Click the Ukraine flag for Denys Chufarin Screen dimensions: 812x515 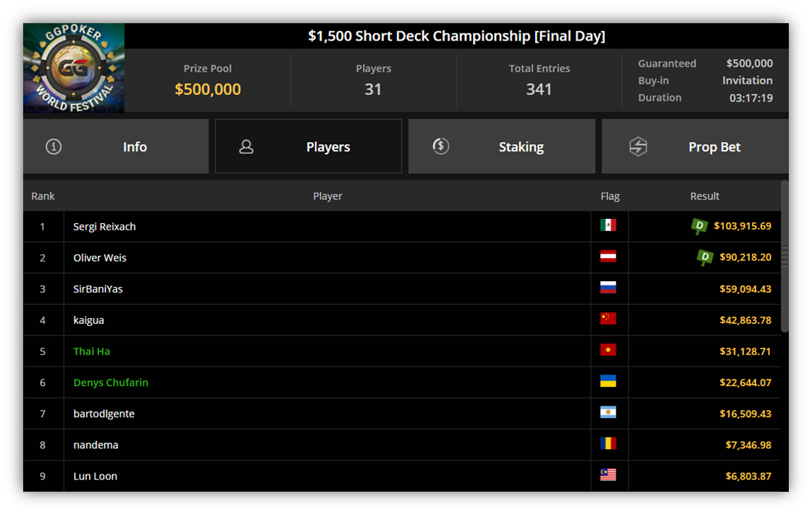point(608,382)
